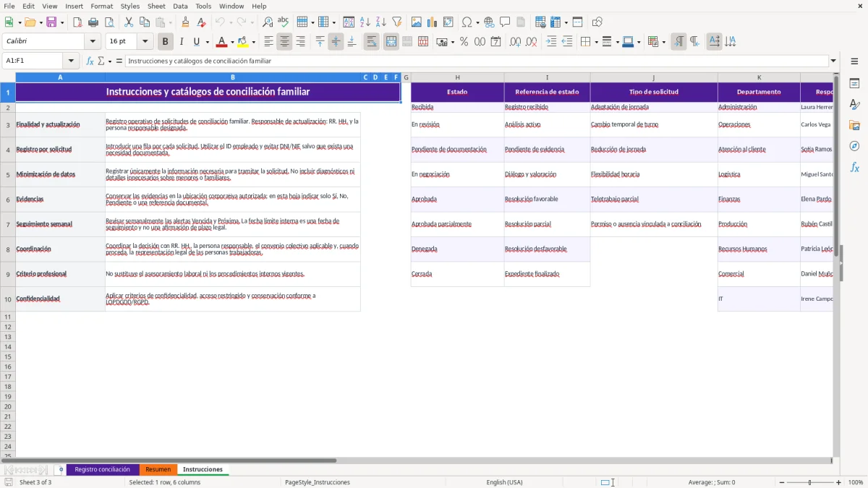Open the sidebar Styles panel
The height and width of the screenshot is (488, 868).
854,105
